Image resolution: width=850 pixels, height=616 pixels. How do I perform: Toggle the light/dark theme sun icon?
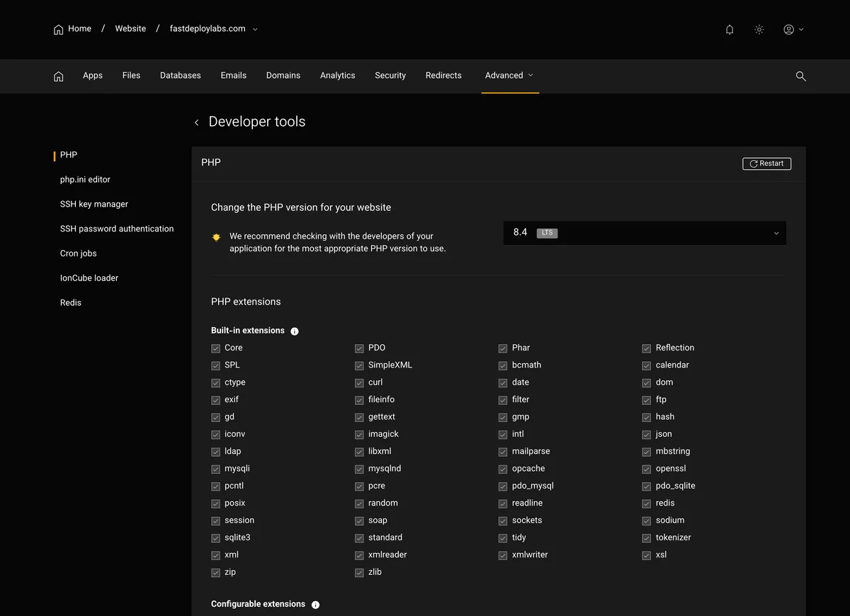coord(759,30)
